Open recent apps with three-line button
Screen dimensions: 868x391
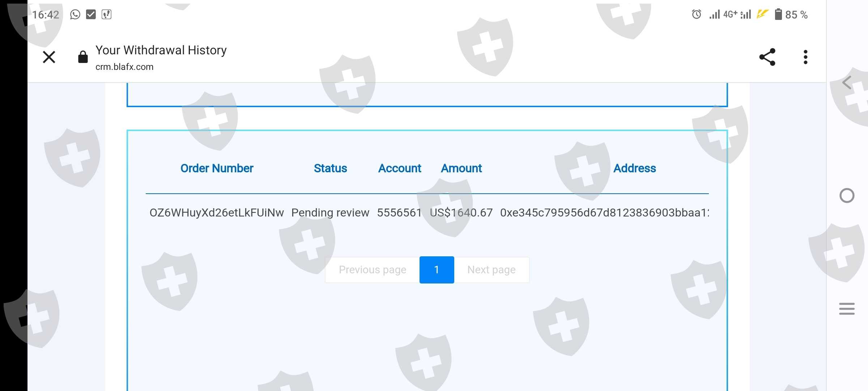pos(847,309)
